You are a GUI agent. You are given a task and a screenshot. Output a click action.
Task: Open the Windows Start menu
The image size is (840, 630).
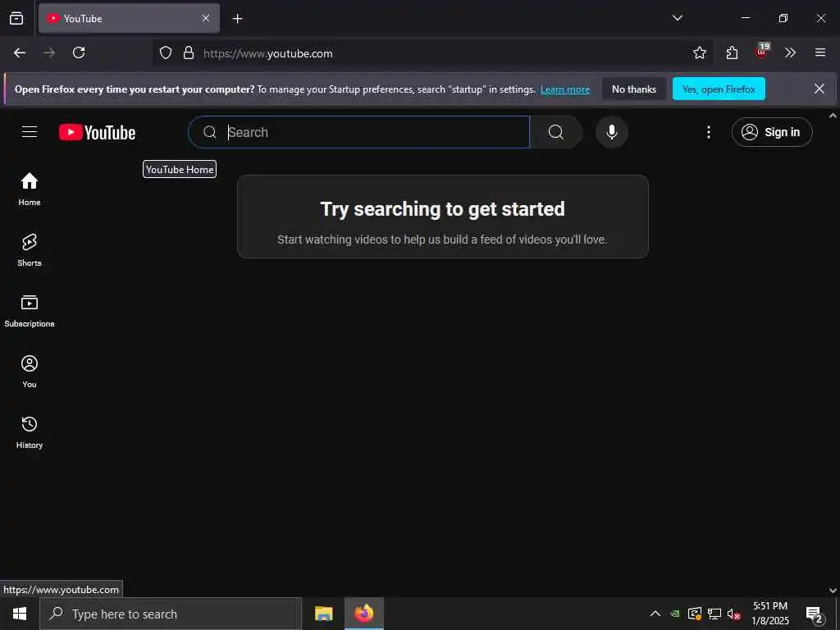[x=20, y=614]
